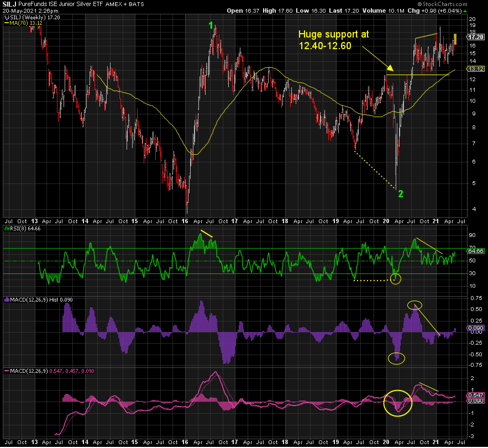
Task: Click the yellow line marker before MA(70) legend
Action: (x=6, y=23)
